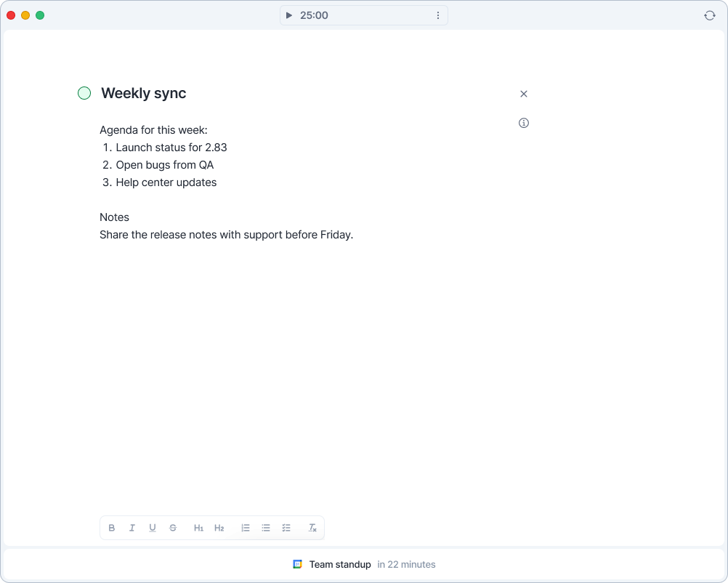Screen dimensions: 728x583
Task: Toggle italic formatting
Action: click(x=132, y=528)
